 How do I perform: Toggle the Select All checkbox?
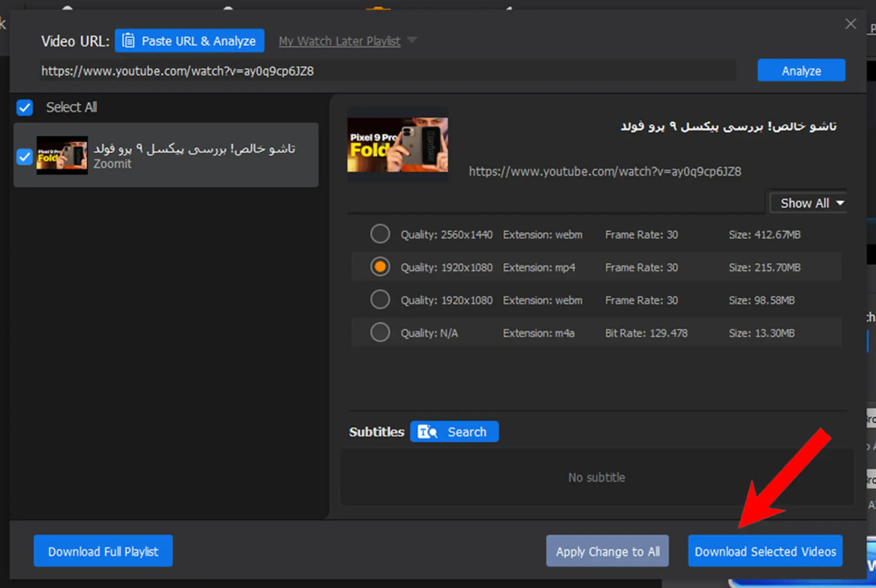tap(25, 108)
